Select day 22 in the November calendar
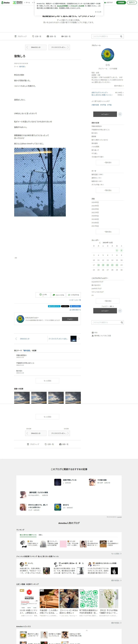Screen dimensions: 138x644 click(117, 265)
